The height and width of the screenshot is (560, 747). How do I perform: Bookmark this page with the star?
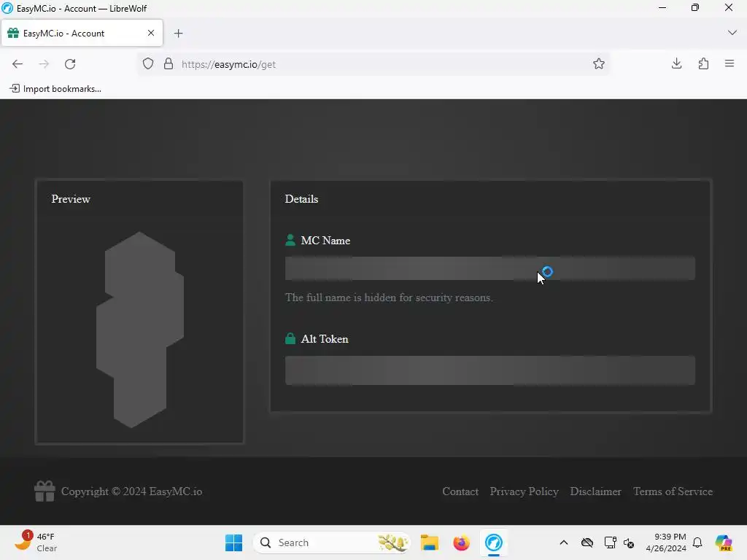tap(599, 64)
